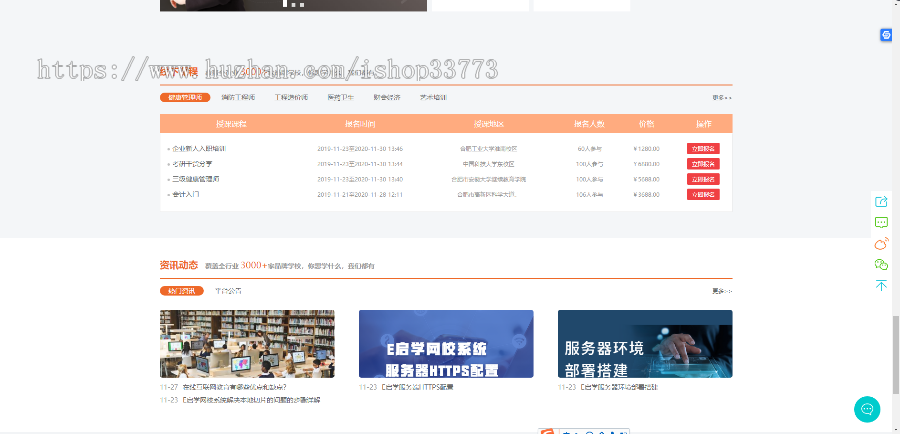The height and width of the screenshot is (434, 900).
Task: Click the banner carousel indicator dots
Action: 293,4
